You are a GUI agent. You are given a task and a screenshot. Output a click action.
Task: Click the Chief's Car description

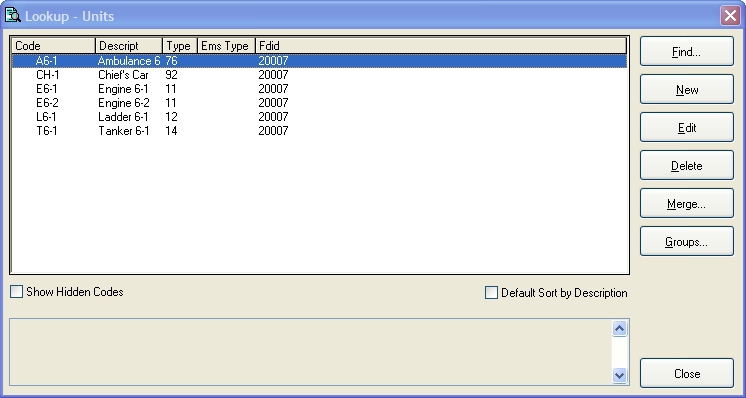click(123, 75)
